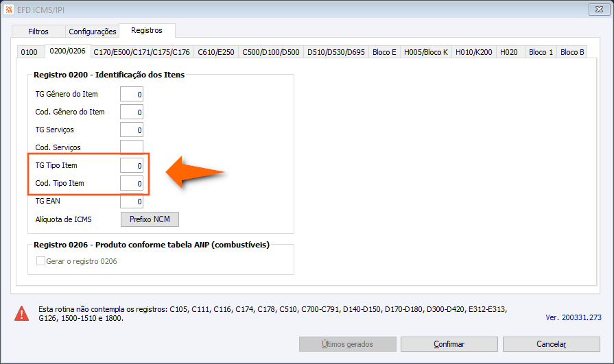
Task: Click the Últimos gerados button
Action: click(348, 344)
